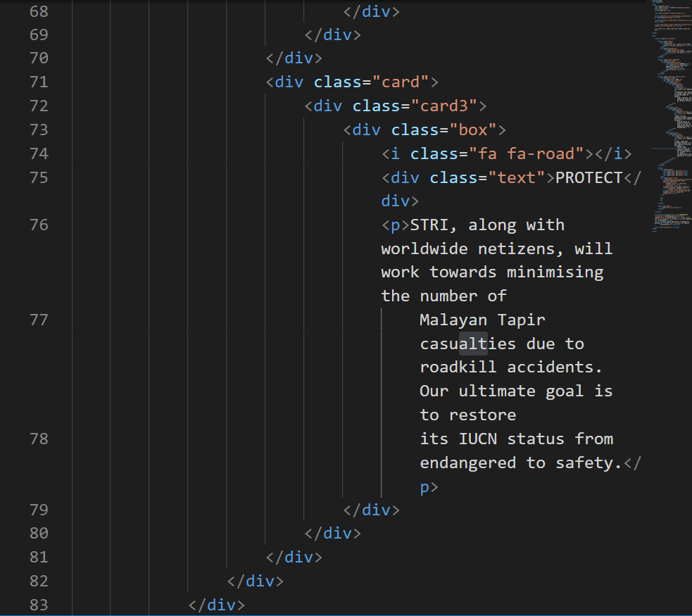Place cursor in the word PROTECT
Image resolution: width=692 pixels, height=616 pixels.
589,177
